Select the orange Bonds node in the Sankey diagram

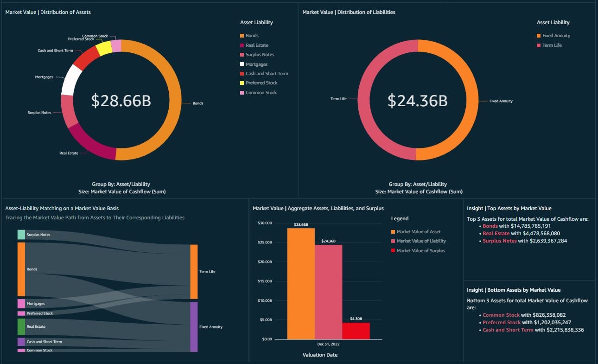(x=21, y=269)
